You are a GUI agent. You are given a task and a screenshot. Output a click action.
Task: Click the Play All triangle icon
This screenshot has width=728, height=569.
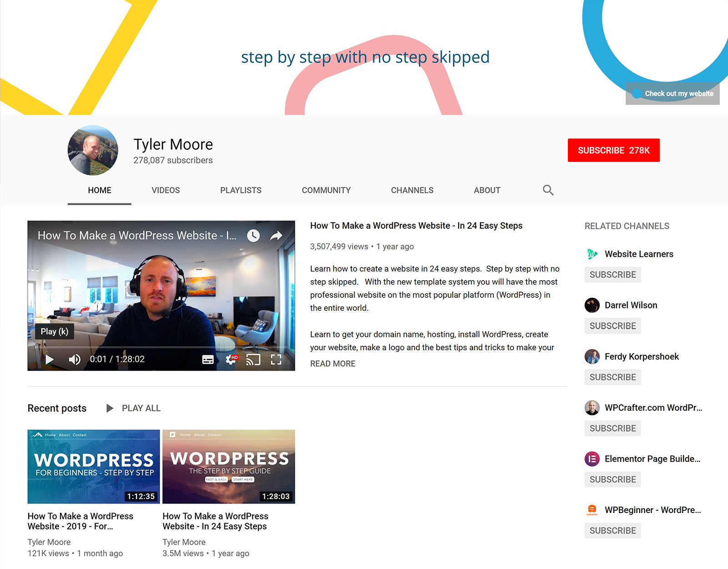110,408
